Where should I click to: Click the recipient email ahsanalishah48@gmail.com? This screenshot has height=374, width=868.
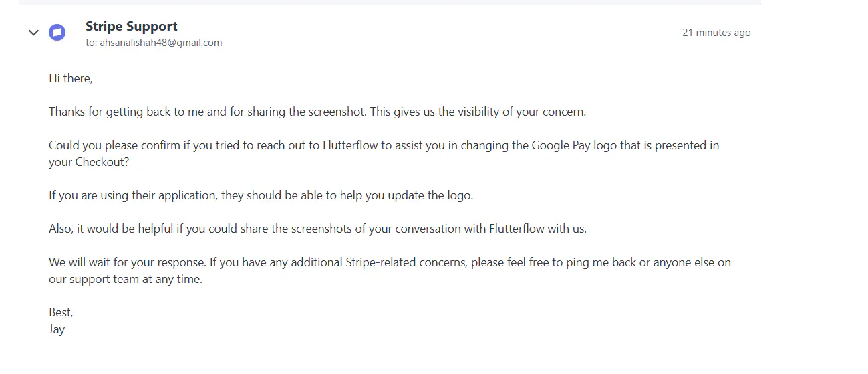pyautogui.click(x=160, y=43)
